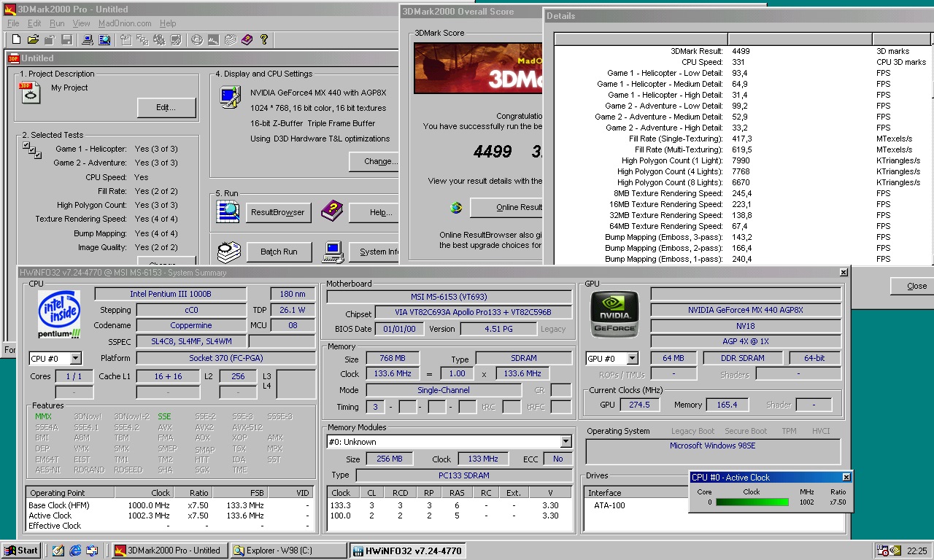Click the computer icon beside System Info button
934x560 pixels.
point(333,252)
